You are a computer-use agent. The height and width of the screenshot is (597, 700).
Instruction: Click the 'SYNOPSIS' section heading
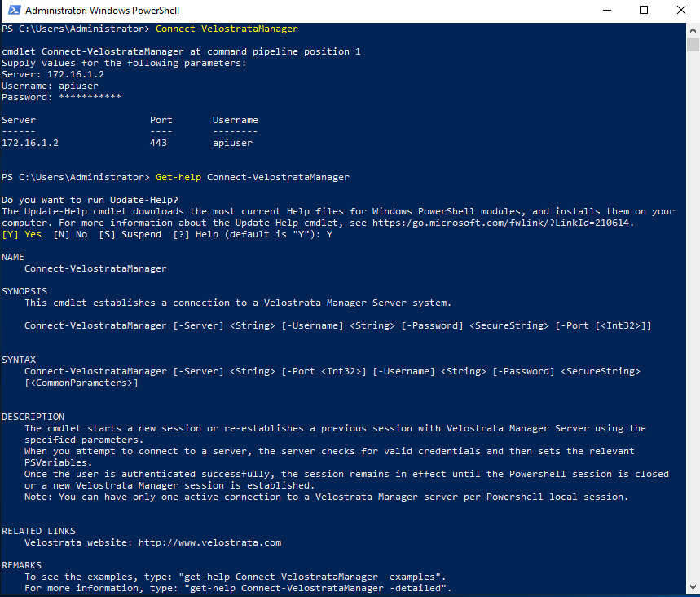(24, 291)
